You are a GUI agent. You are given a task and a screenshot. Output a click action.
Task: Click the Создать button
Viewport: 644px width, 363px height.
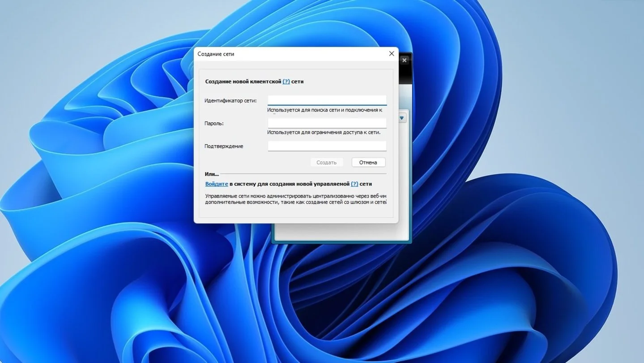pos(327,162)
